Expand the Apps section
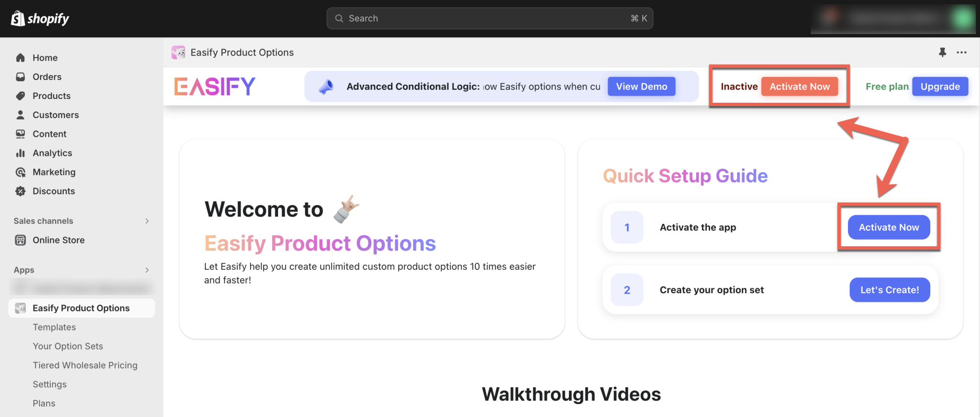Image resolution: width=980 pixels, height=417 pixels. [147, 270]
